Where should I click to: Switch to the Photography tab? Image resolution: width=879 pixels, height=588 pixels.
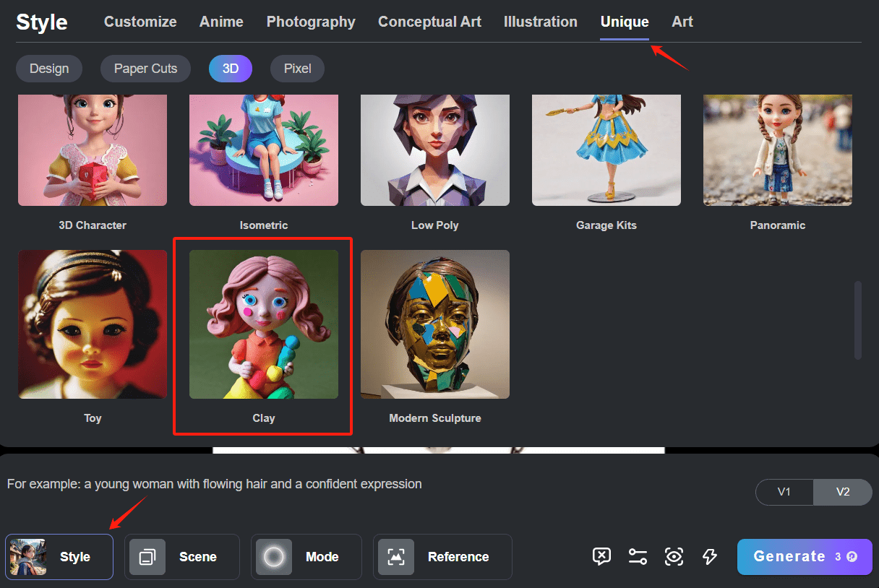[311, 22]
